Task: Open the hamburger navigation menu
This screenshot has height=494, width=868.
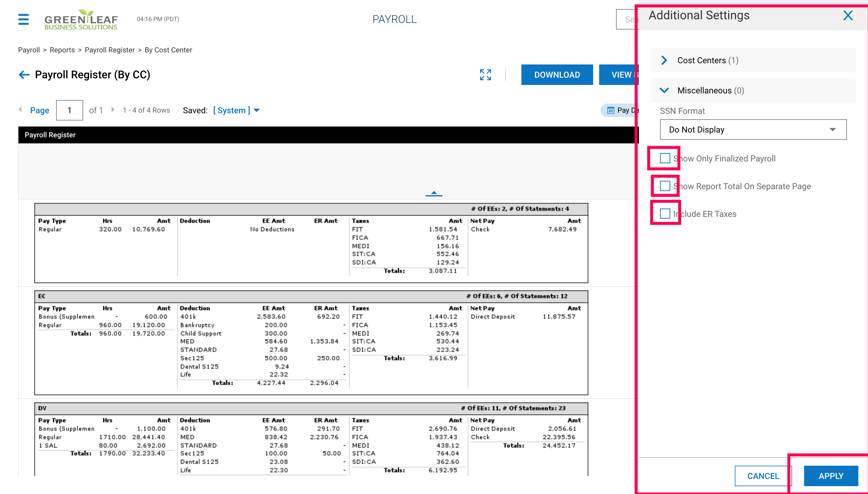Action: coord(24,19)
